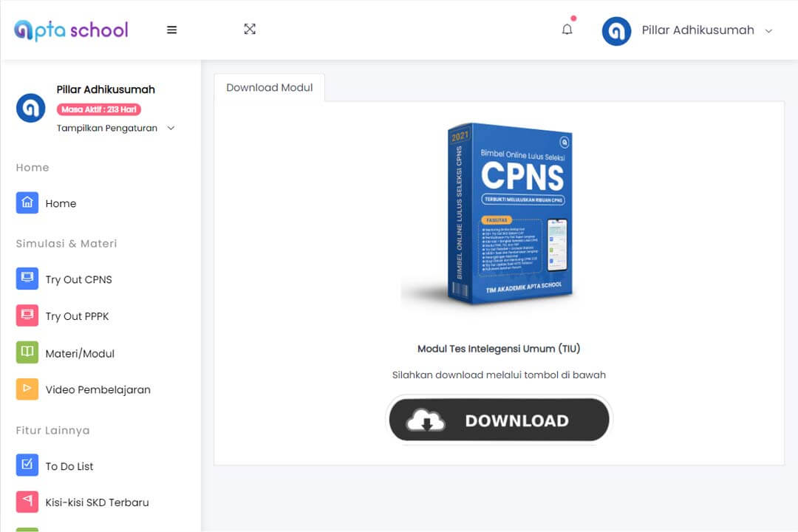Click the Apta School logo
The width and height of the screenshot is (798, 532).
coord(71,30)
